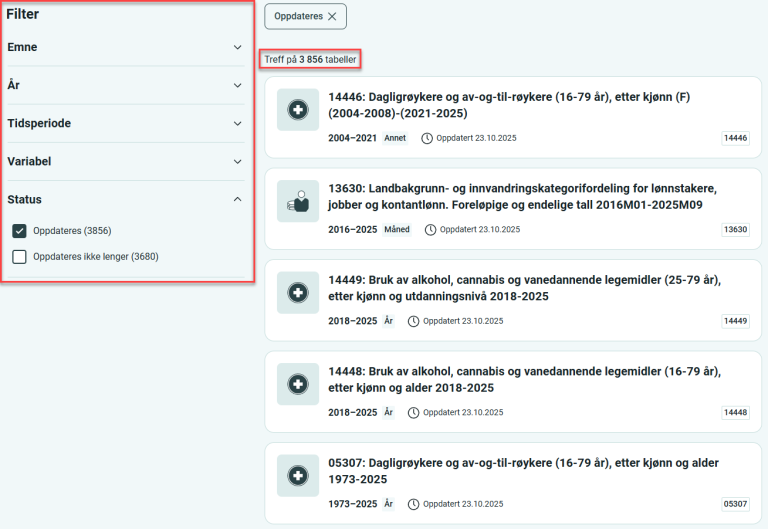
Task: Click the health icon for table 14448
Action: [x=298, y=384]
